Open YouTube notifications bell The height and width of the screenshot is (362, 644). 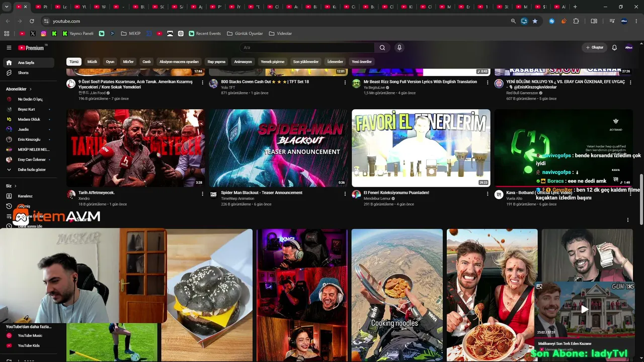pyautogui.click(x=614, y=48)
